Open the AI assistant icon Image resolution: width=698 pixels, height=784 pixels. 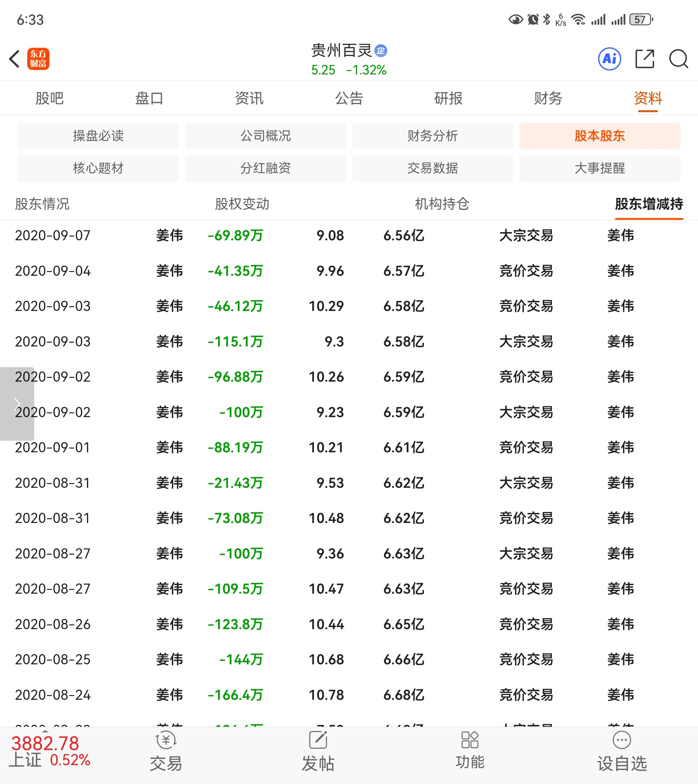[x=609, y=59]
